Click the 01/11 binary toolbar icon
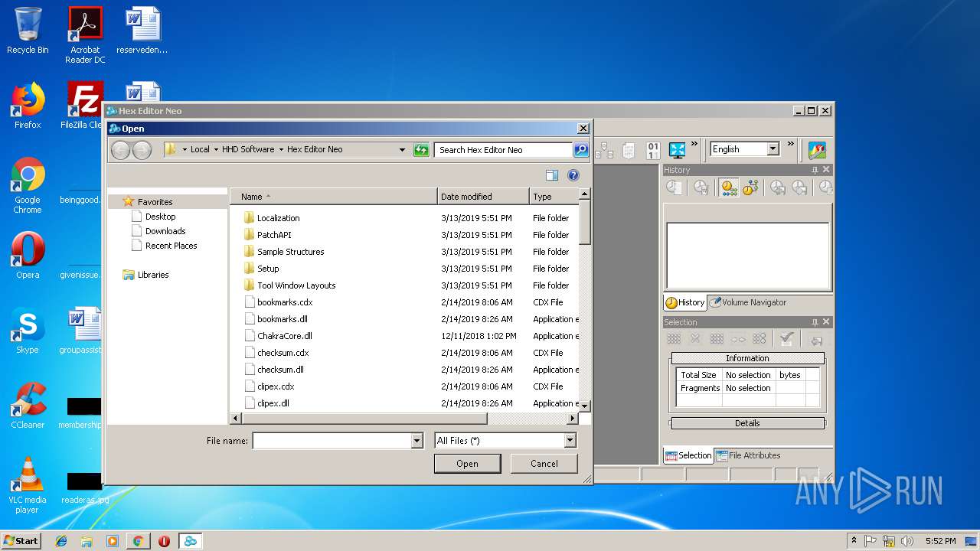The image size is (980, 551). [653, 150]
